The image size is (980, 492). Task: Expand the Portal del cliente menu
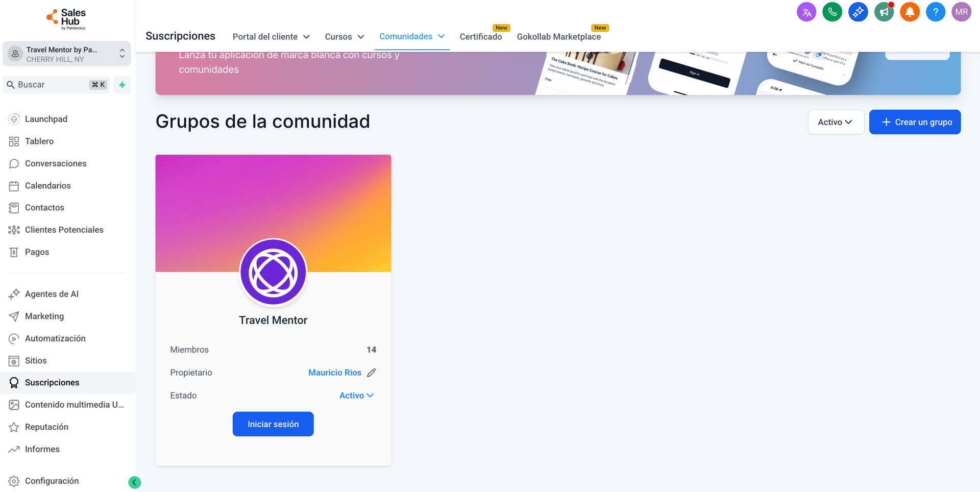(x=271, y=37)
